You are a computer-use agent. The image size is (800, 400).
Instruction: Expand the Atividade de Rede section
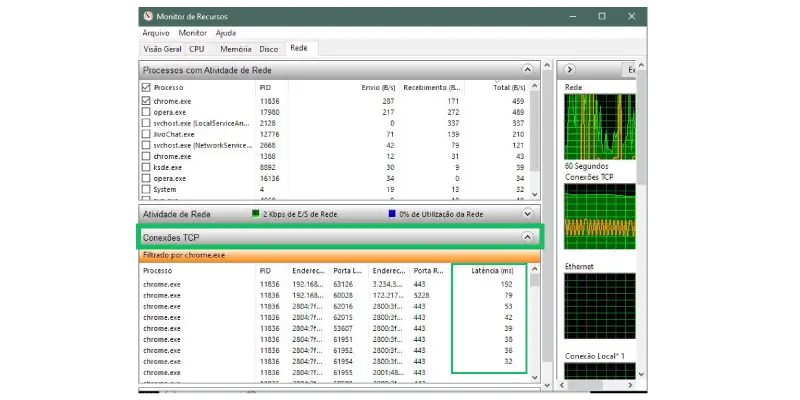pyautogui.click(x=527, y=213)
